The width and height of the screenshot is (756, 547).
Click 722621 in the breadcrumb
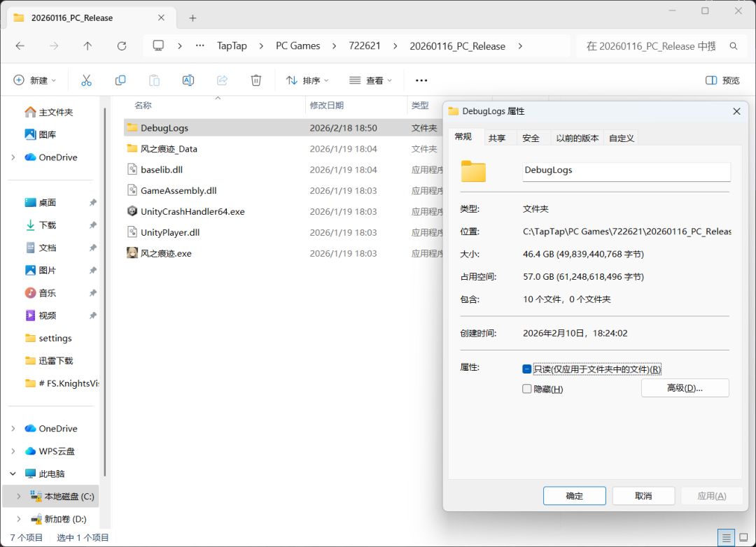point(365,45)
